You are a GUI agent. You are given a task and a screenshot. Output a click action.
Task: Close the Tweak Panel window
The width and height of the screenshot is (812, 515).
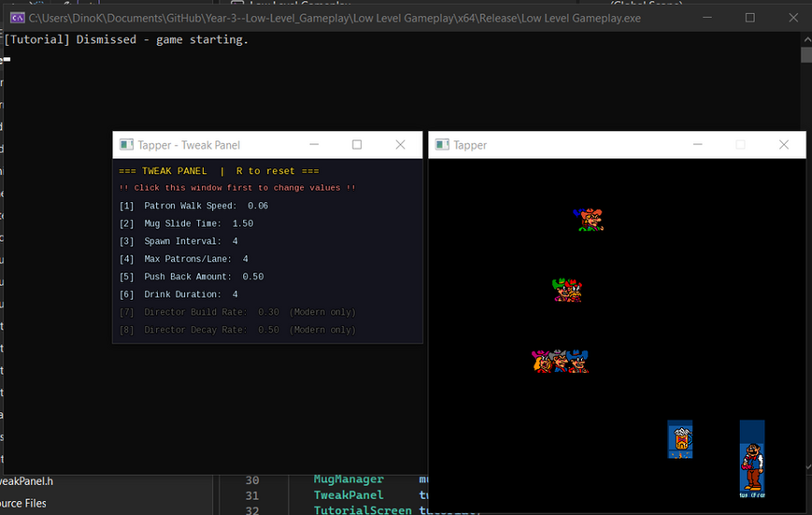pyautogui.click(x=400, y=145)
